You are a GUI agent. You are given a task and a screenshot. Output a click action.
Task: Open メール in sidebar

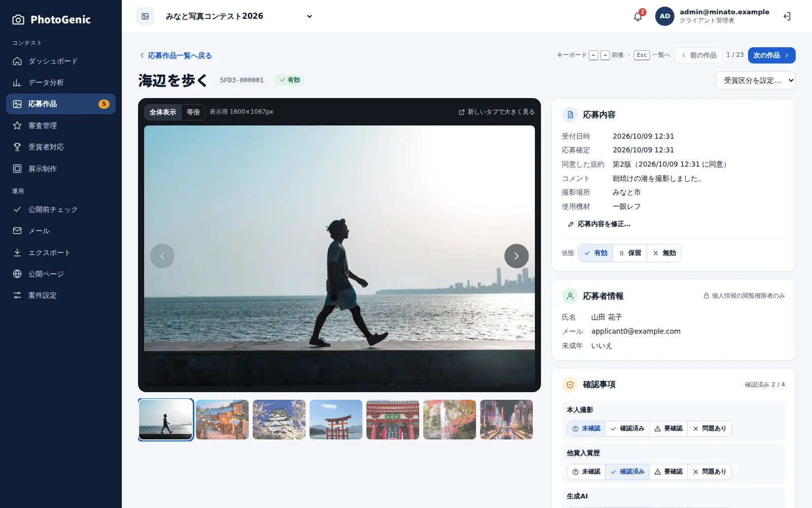click(x=61, y=231)
